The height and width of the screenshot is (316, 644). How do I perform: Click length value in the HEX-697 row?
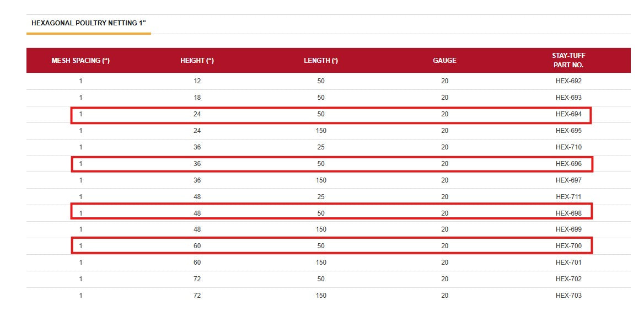point(321,180)
